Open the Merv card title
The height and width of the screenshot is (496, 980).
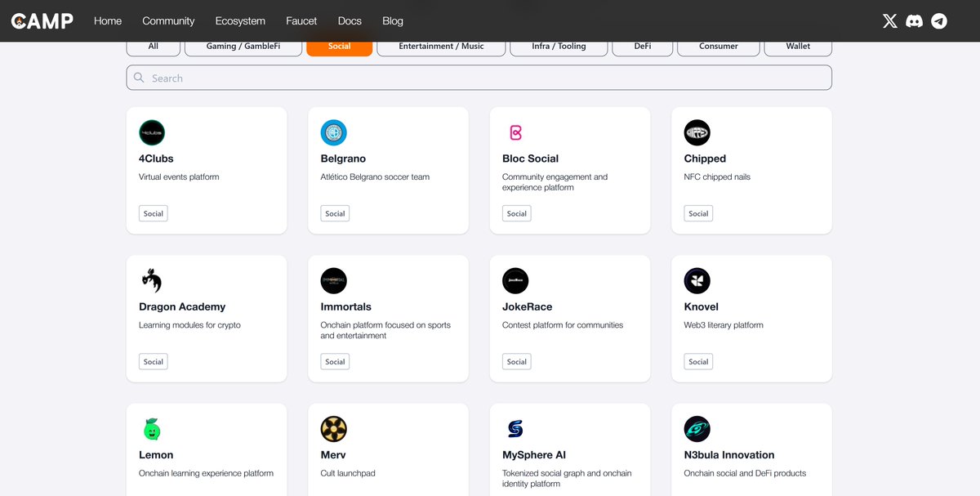tap(333, 455)
